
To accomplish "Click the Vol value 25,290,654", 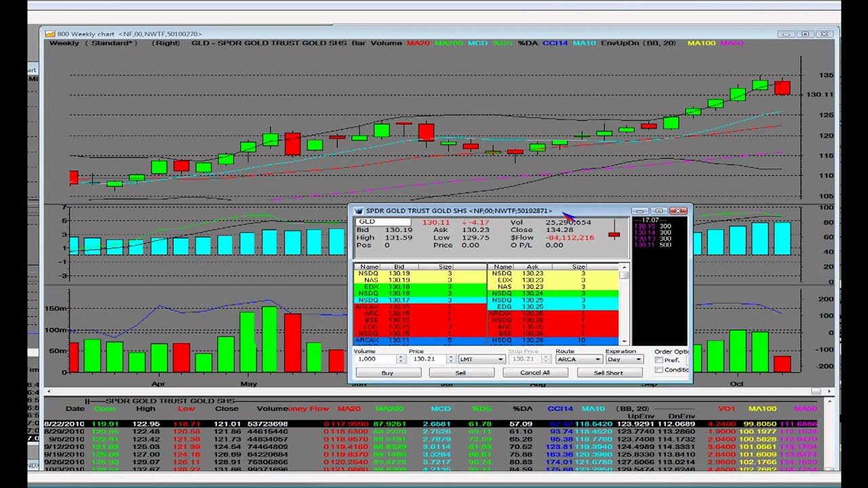I will 568,222.
